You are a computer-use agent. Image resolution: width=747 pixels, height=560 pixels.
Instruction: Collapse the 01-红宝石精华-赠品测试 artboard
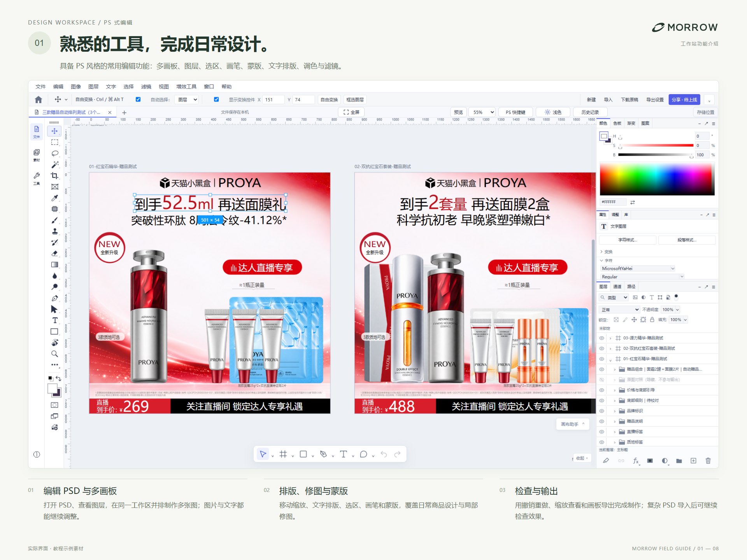(610, 359)
